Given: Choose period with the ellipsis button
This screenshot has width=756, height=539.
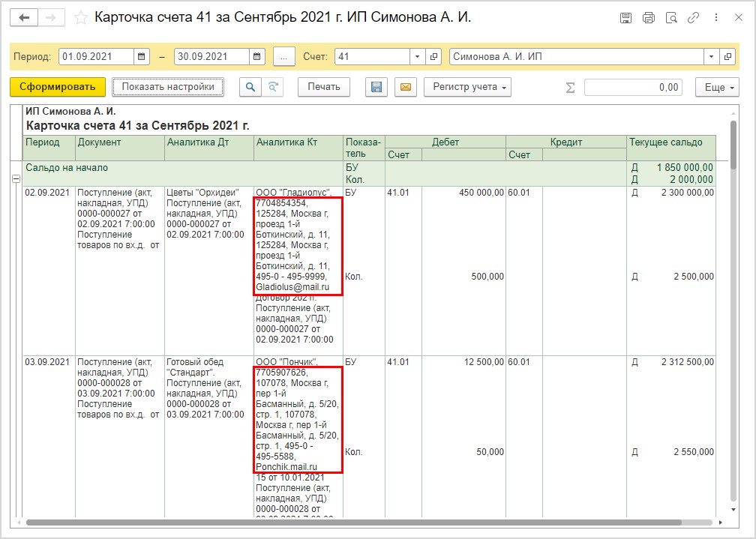Looking at the screenshot, I should 284,56.
